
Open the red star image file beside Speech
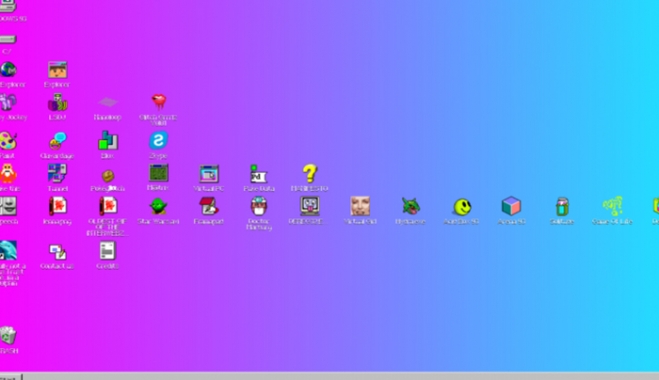click(x=58, y=206)
